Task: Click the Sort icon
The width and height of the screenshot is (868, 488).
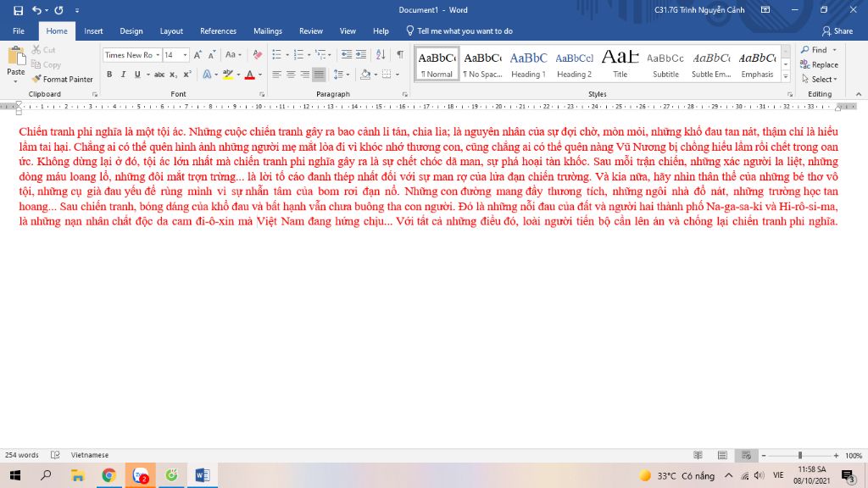Action: 381,55
